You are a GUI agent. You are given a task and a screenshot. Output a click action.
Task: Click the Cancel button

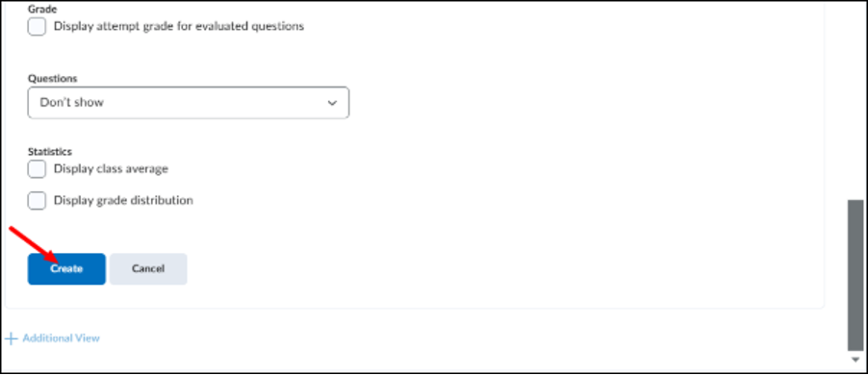click(148, 269)
